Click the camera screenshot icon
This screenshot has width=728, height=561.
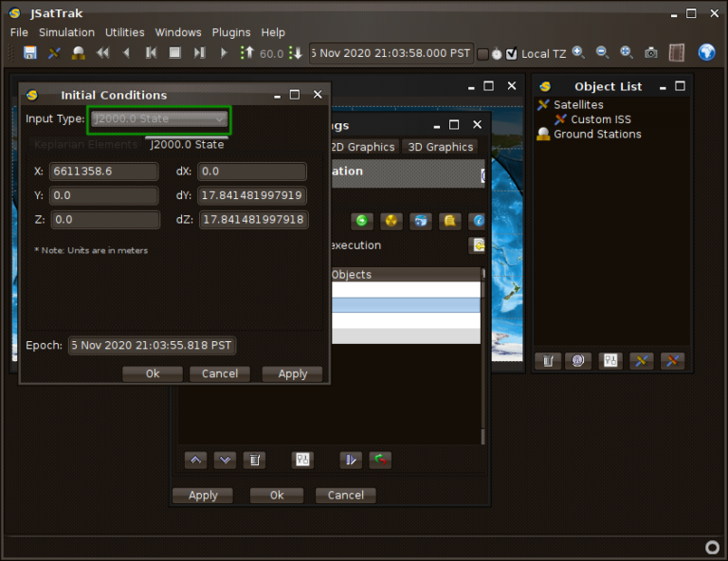(651, 53)
